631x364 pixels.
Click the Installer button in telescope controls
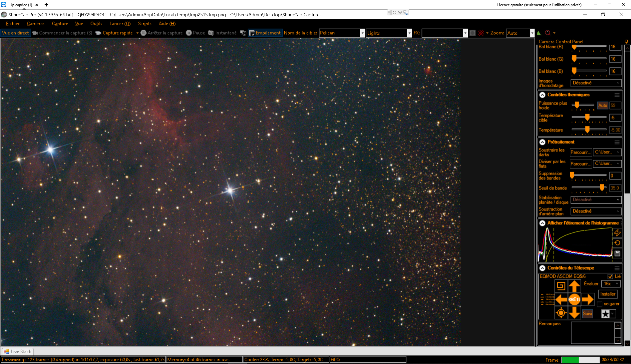[608, 294]
